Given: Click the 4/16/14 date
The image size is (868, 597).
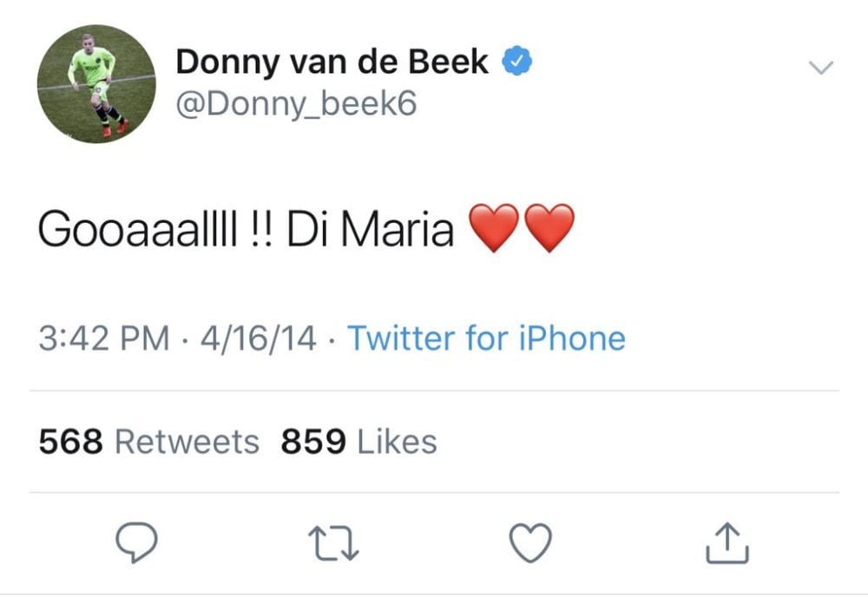Looking at the screenshot, I should coord(258,338).
